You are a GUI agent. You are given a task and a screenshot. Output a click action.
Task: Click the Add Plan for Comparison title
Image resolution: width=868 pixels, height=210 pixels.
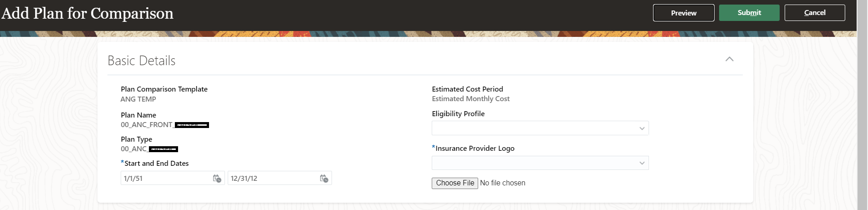pos(87,14)
